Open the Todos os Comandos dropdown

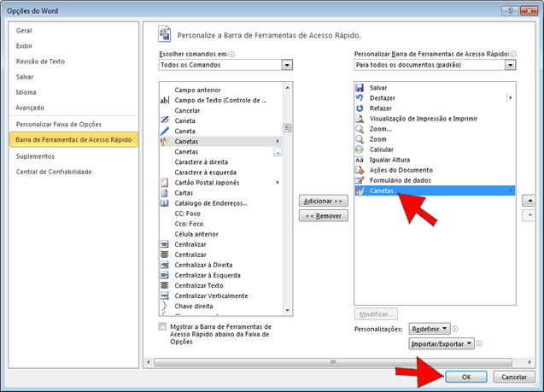(x=287, y=65)
